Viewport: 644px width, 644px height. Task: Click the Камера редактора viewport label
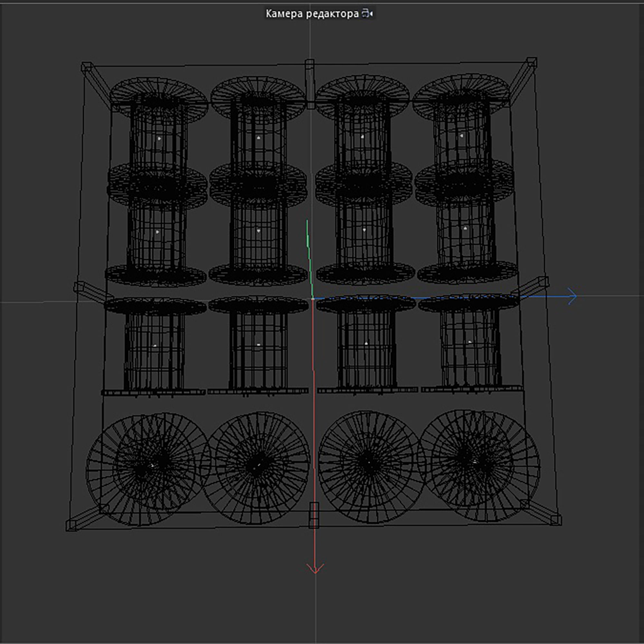[x=312, y=14]
